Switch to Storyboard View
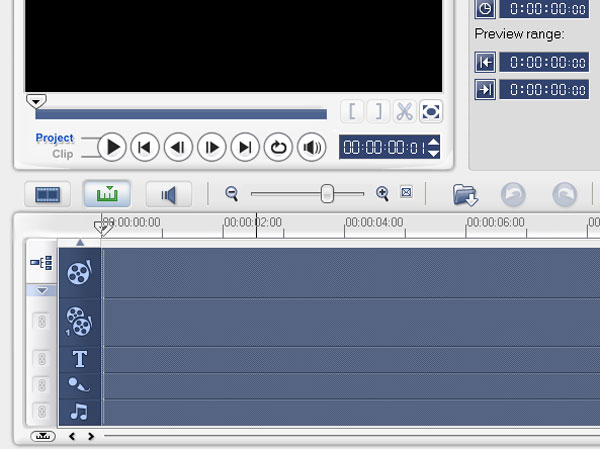This screenshot has width=600, height=449. (47, 194)
